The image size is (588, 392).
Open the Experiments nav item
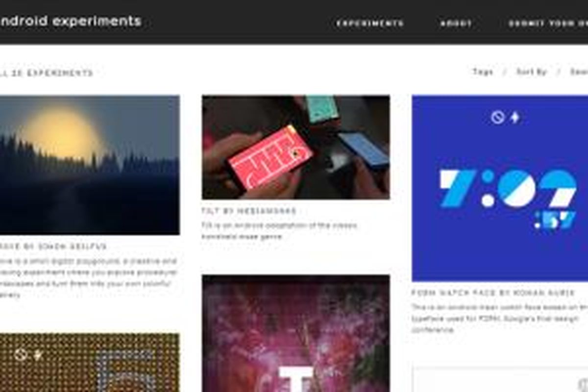point(370,23)
